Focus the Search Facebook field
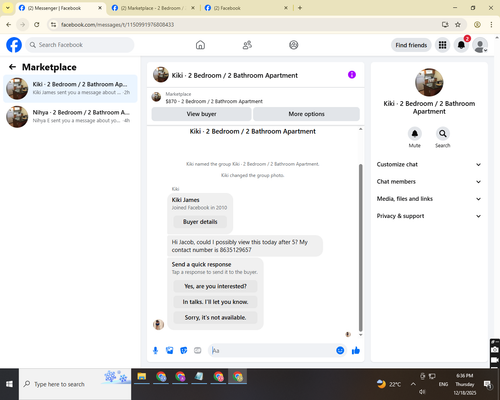Screen dimensions: 500x400 point(80,45)
